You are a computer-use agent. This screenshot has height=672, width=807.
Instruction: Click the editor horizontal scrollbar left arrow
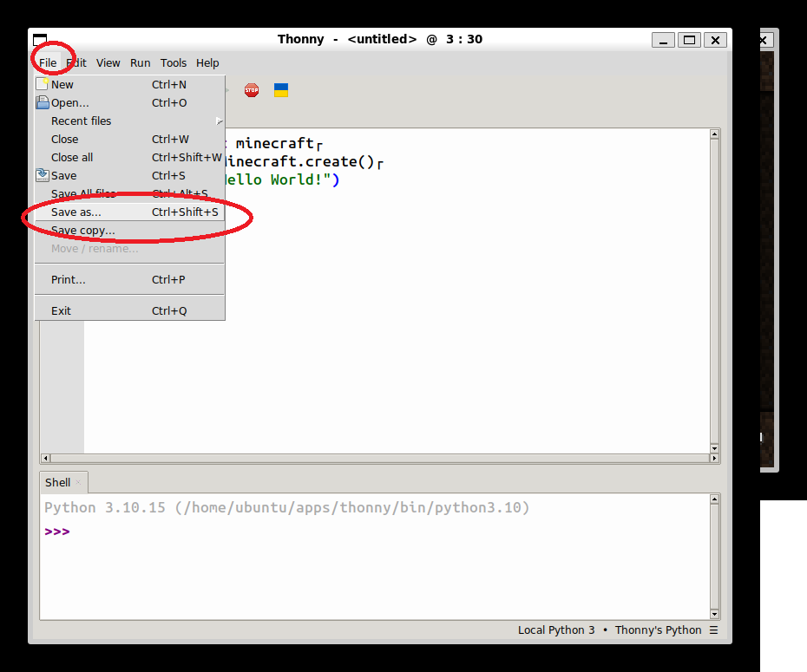tap(46, 458)
